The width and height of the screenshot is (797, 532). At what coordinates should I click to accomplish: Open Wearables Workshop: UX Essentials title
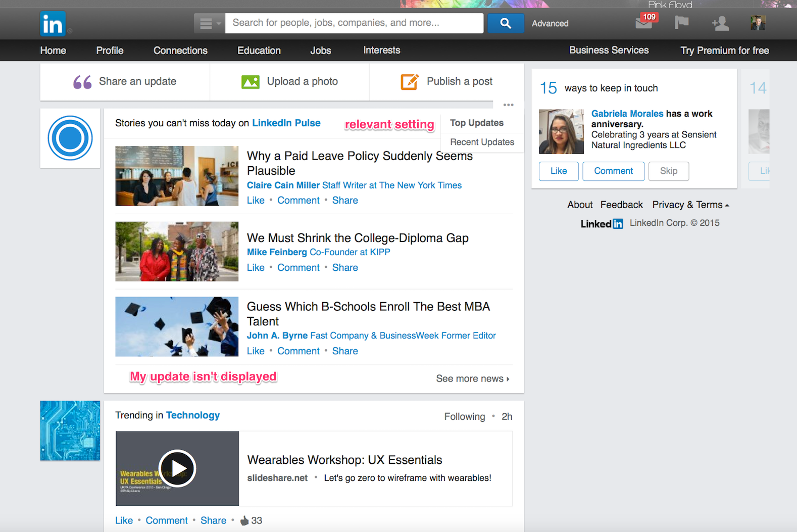(344, 460)
